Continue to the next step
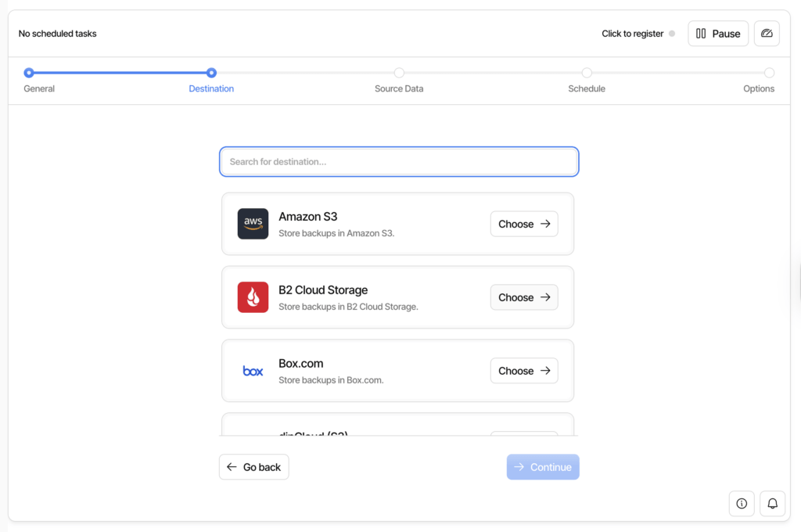This screenshot has height=532, width=801. click(543, 467)
